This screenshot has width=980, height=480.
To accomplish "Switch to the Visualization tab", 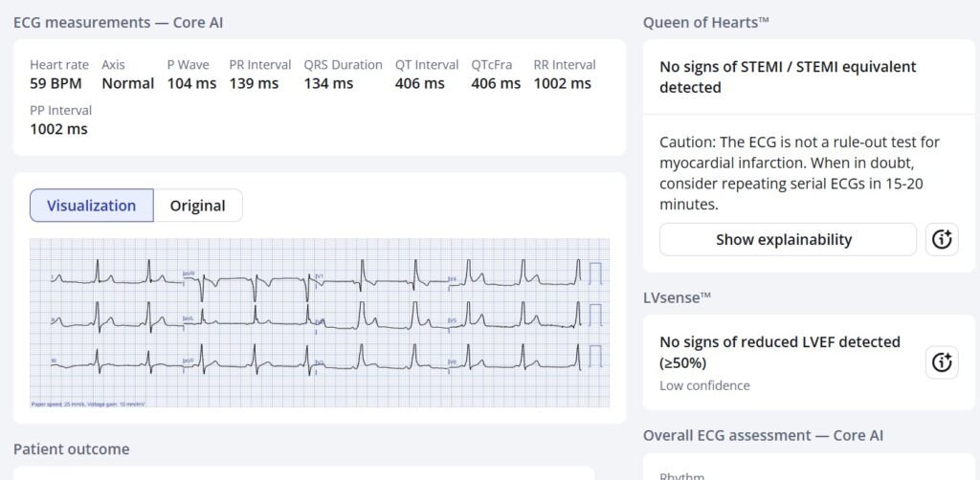I will point(92,206).
